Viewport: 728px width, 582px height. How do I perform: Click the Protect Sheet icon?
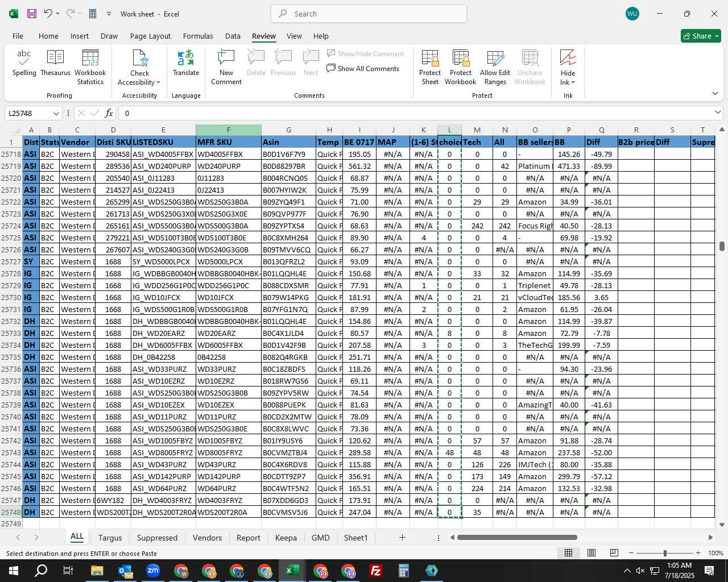tap(430, 67)
